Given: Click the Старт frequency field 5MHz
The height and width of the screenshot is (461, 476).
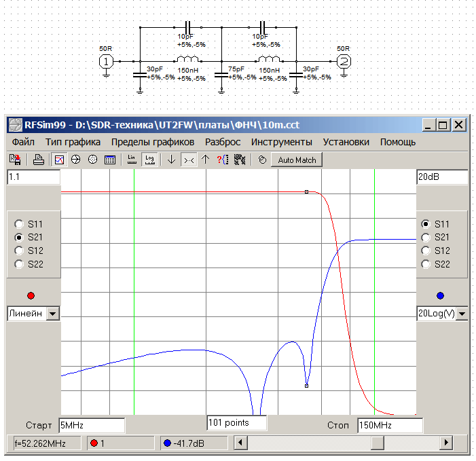Looking at the screenshot, I should 92,425.
